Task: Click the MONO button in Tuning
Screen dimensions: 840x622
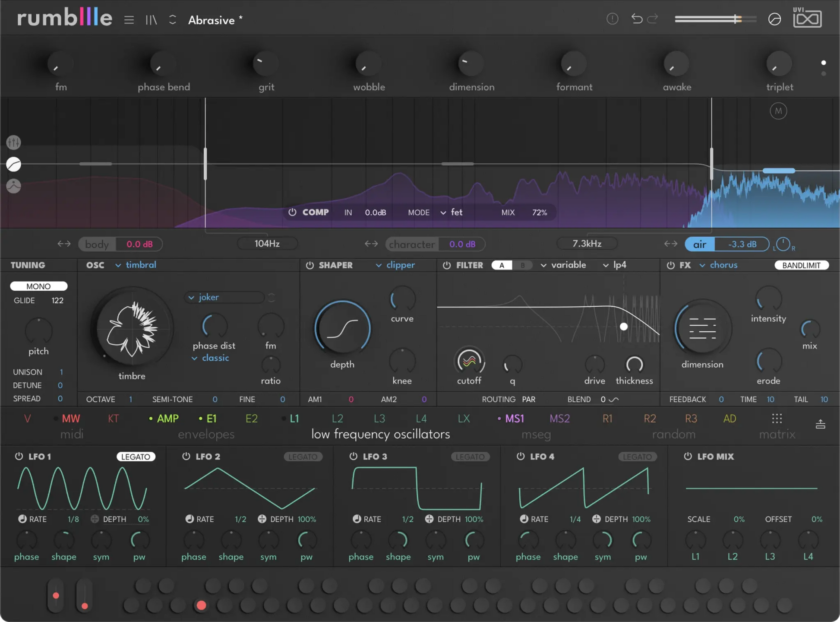Action: pos(38,286)
